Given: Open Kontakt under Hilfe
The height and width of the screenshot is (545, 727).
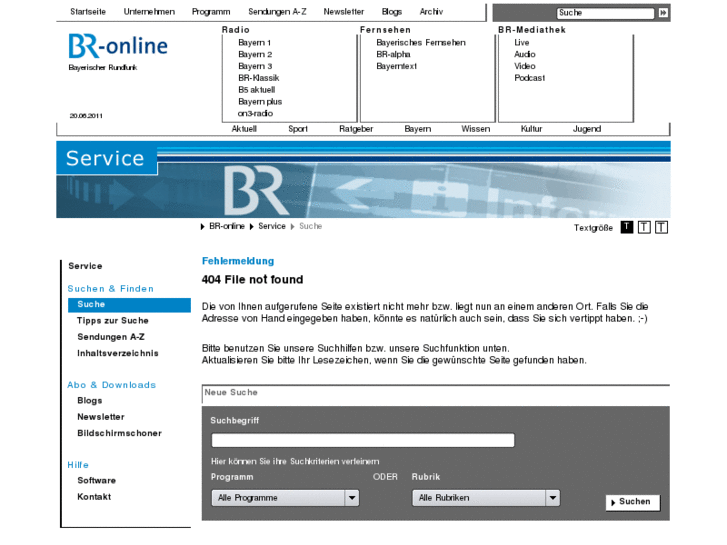Looking at the screenshot, I should coord(94,497).
